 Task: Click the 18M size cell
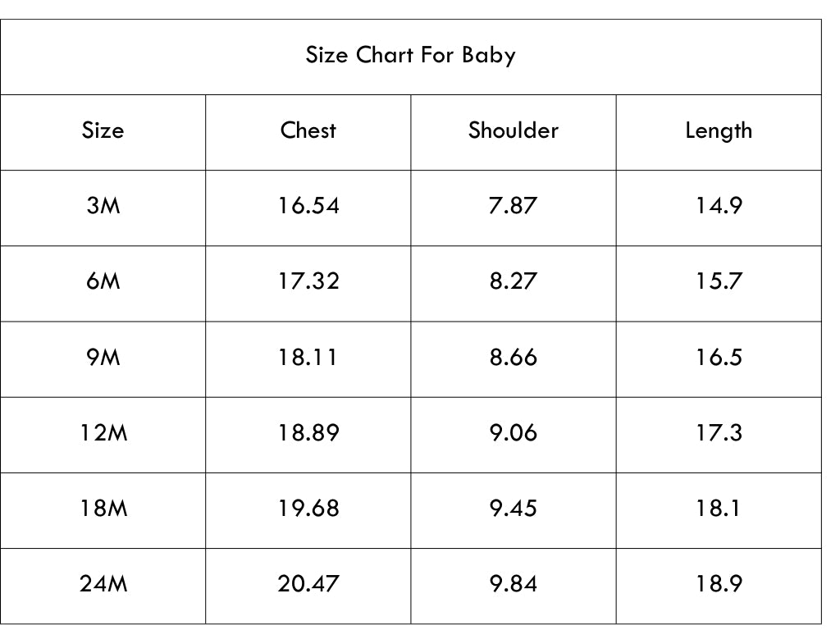pos(103,509)
